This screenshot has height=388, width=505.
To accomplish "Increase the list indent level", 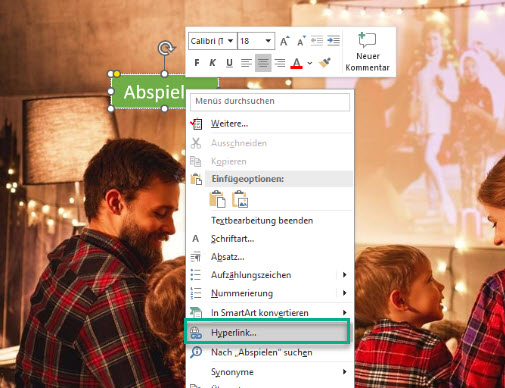I will click(333, 41).
